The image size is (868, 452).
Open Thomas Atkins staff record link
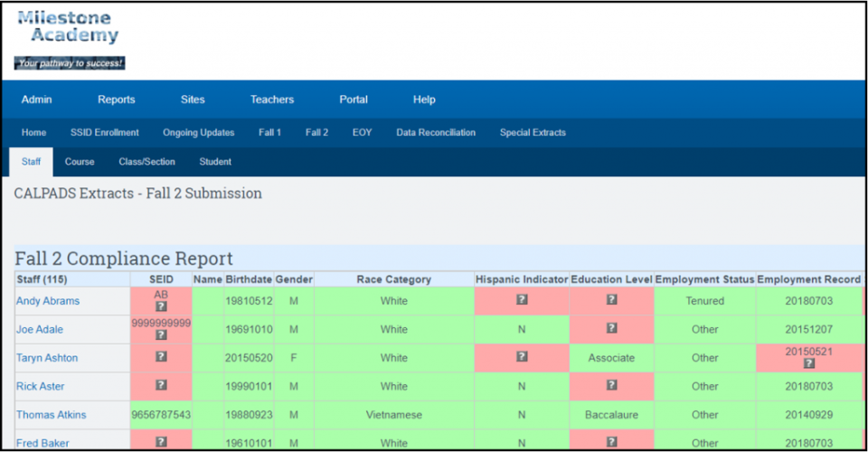coord(51,415)
